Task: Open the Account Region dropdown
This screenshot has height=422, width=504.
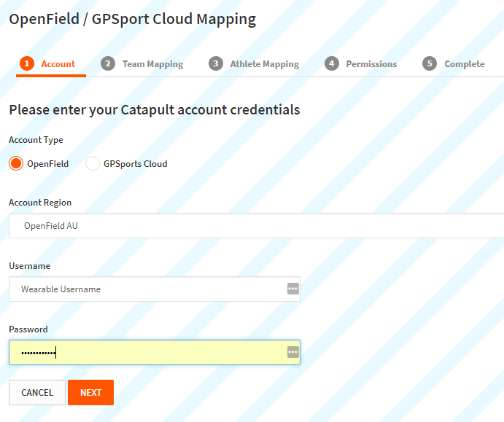Action: (x=257, y=225)
